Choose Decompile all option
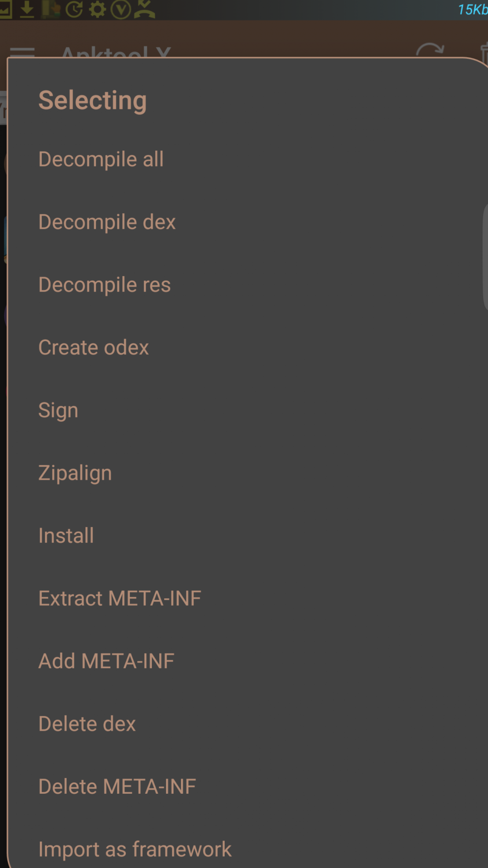This screenshot has width=488, height=868. pos(101,159)
